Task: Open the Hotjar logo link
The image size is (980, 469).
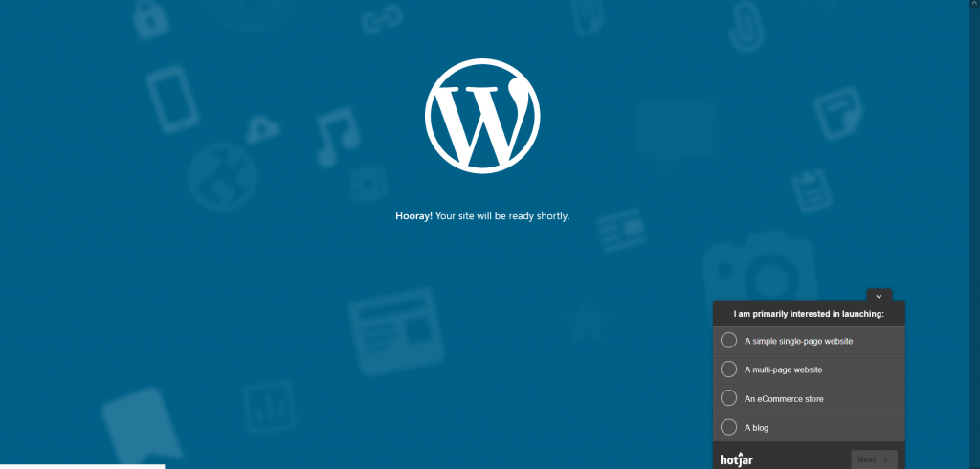Action: pos(736,459)
